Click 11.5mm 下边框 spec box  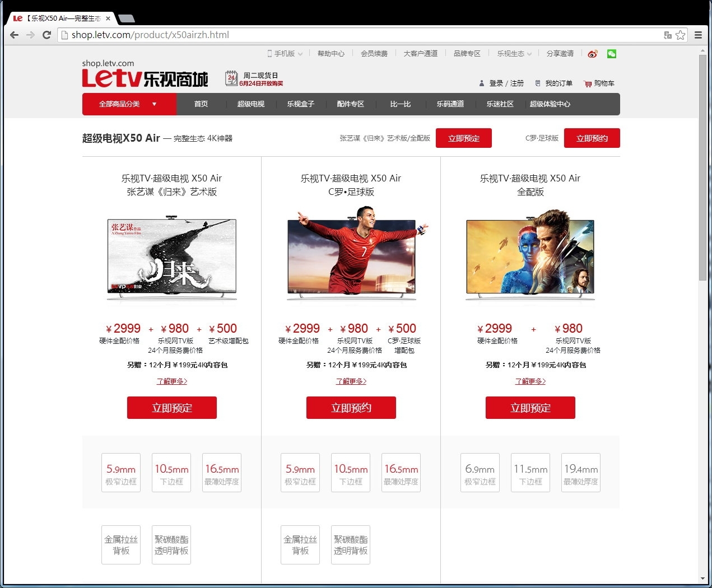click(x=530, y=473)
